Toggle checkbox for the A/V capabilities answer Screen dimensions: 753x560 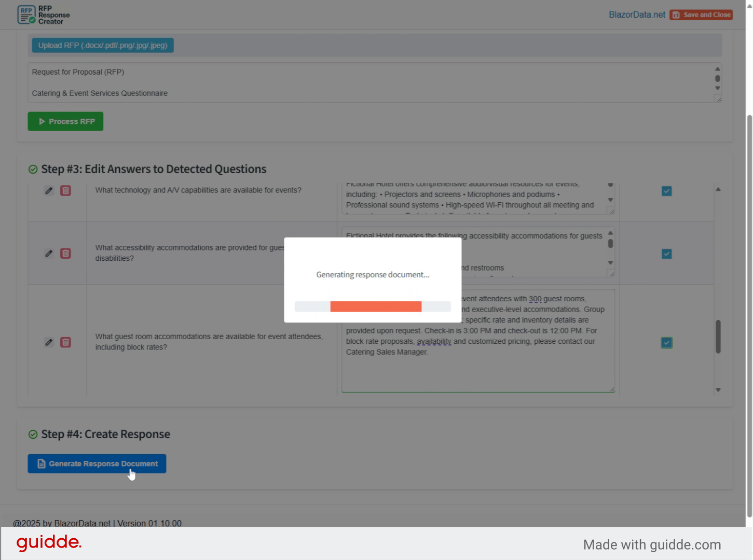pyautogui.click(x=667, y=191)
